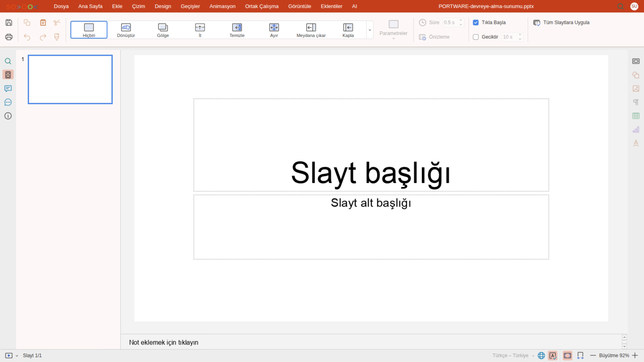644x362 pixels.
Task: Click the Paste clipboard icon
Action: pos(43,23)
